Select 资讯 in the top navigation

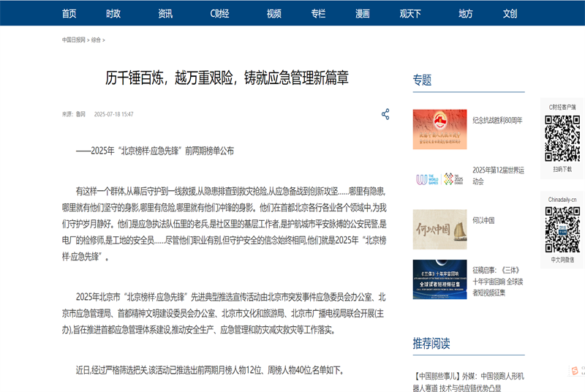[165, 13]
